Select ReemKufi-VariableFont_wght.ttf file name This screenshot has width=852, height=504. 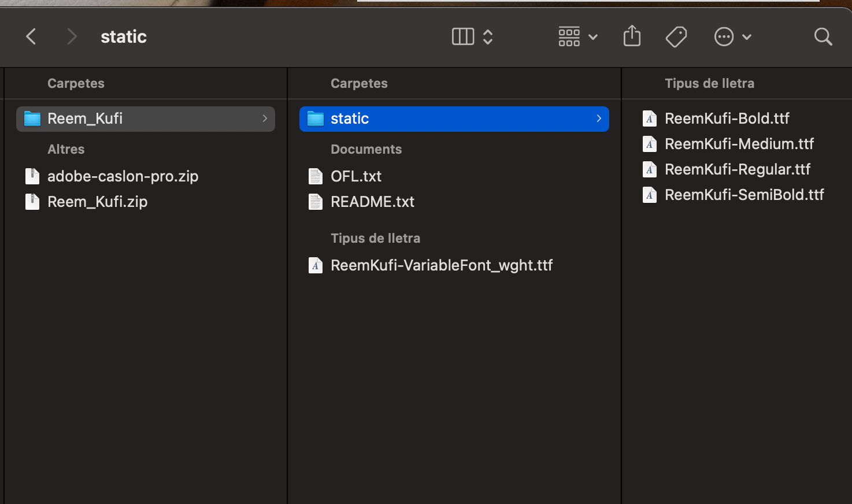click(442, 265)
